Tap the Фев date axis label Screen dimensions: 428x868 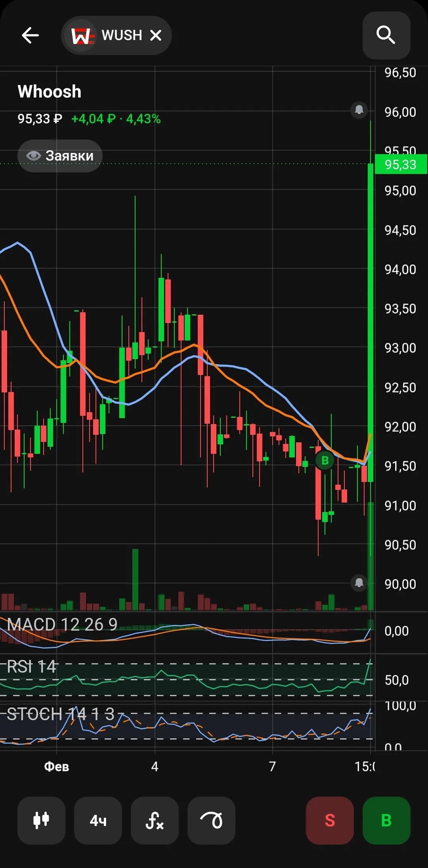tap(57, 767)
